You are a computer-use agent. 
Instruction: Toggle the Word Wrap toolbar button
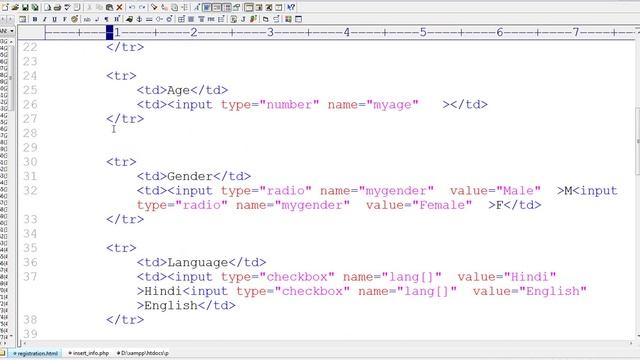(x=207, y=7)
